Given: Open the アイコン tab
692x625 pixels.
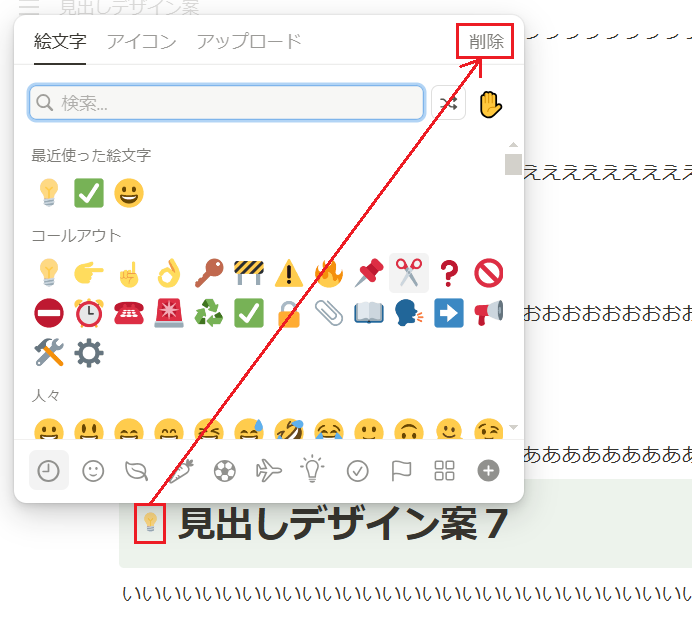Looking at the screenshot, I should click(x=141, y=41).
